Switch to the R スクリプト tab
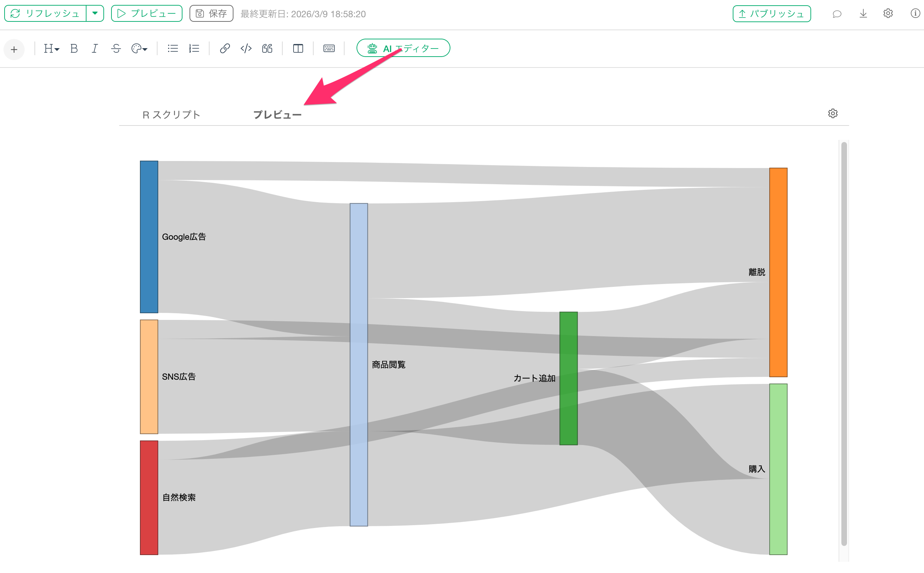This screenshot has width=924, height=573. click(171, 115)
